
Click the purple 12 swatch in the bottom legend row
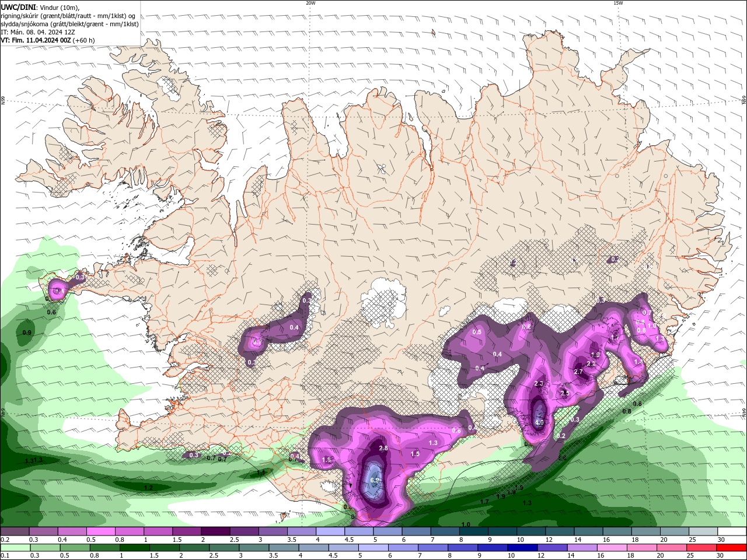coord(552,548)
